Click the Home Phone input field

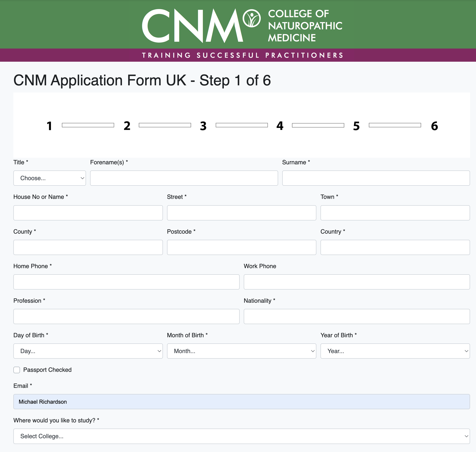(x=126, y=282)
